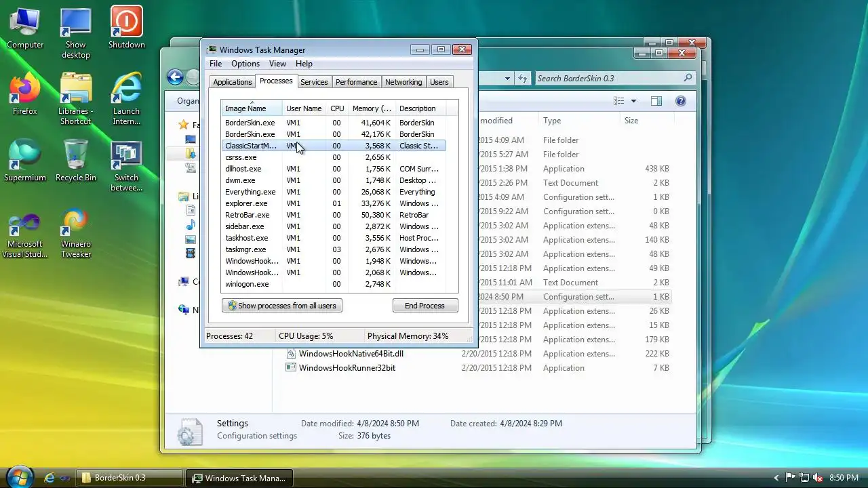The image size is (868, 488).
Task: Select the csrss.exe process row
Action: [334, 157]
